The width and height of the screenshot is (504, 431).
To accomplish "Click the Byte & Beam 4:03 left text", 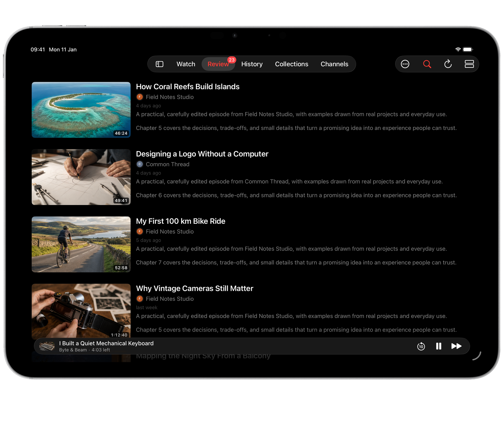I will click(x=85, y=350).
